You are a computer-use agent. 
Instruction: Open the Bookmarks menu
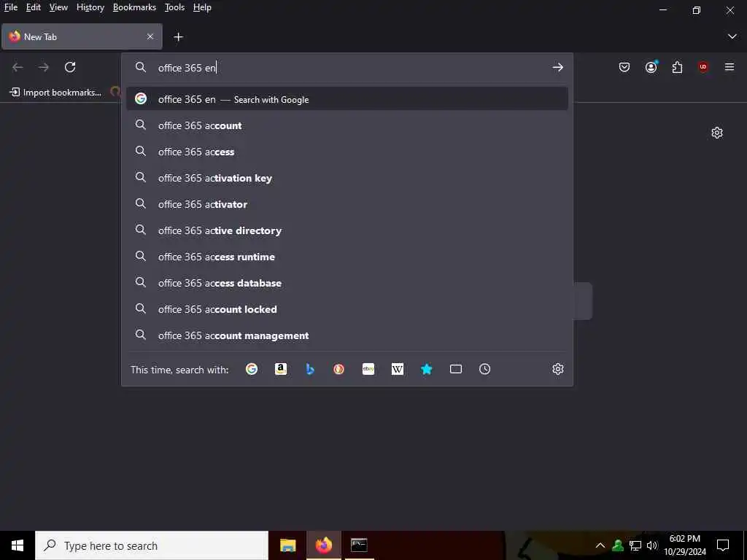click(134, 7)
